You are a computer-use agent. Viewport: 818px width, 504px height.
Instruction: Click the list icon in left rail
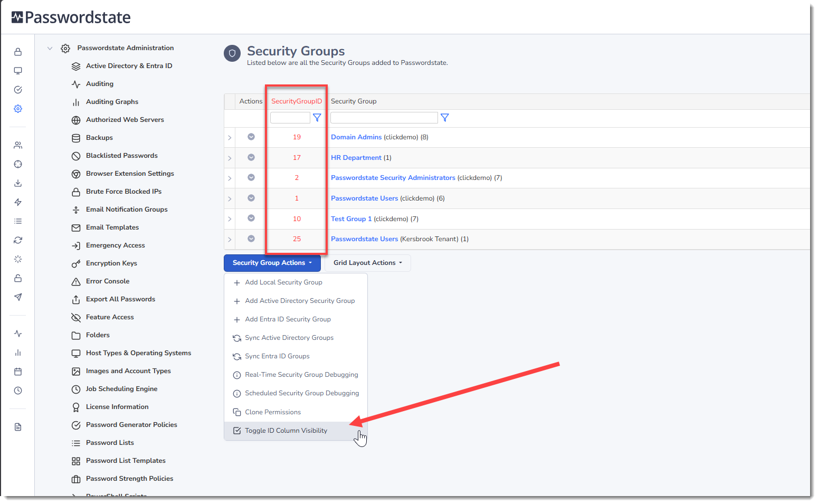pos(18,221)
